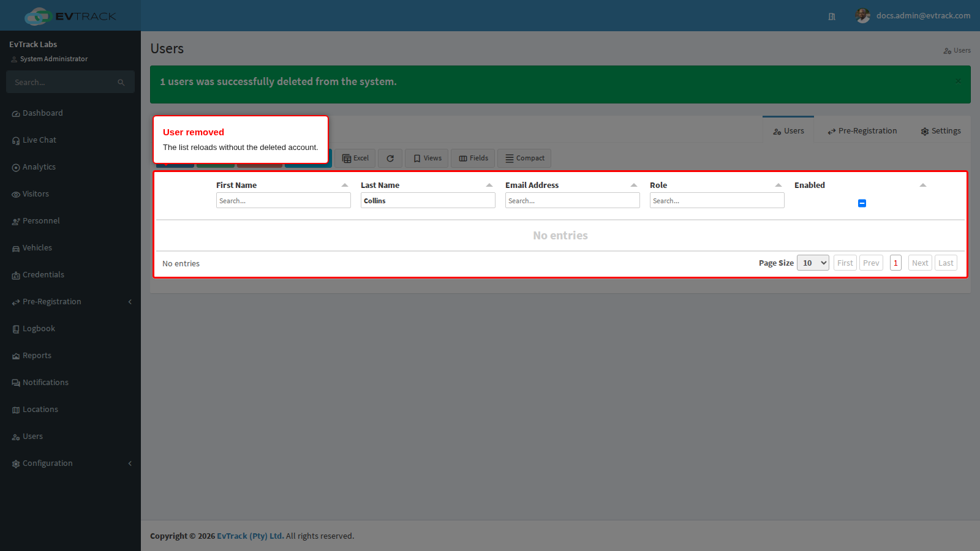Sort by Email Address column arrow
Viewport: 980px width, 551px height.
[x=634, y=185]
